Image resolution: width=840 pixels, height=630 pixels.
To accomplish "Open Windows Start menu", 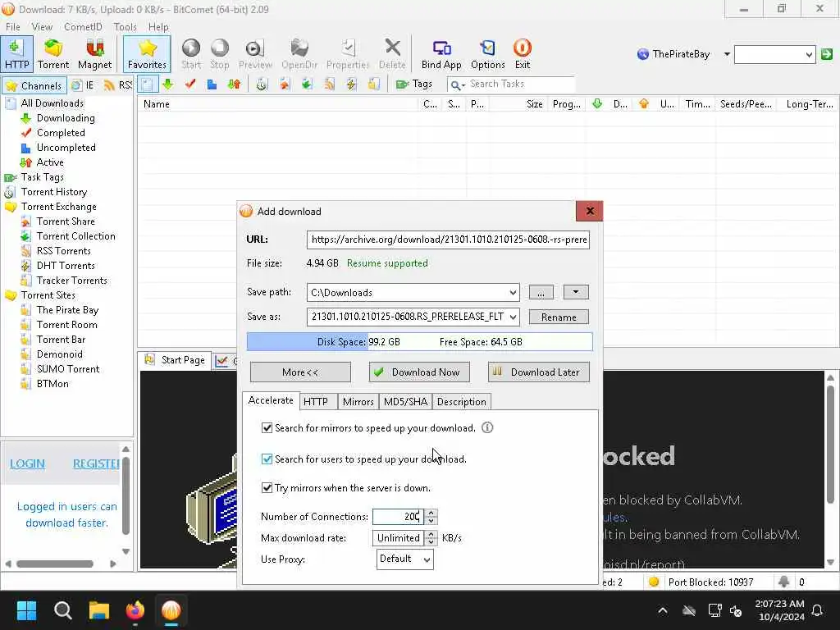I will [x=26, y=610].
